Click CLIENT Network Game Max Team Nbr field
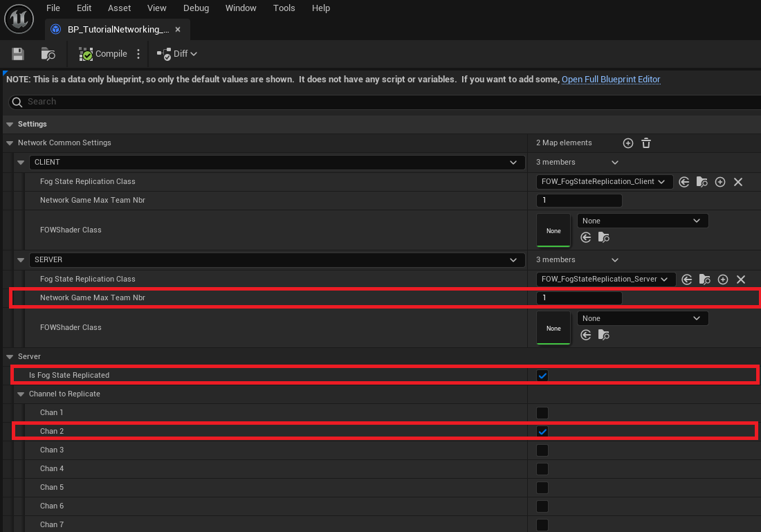 tap(579, 201)
